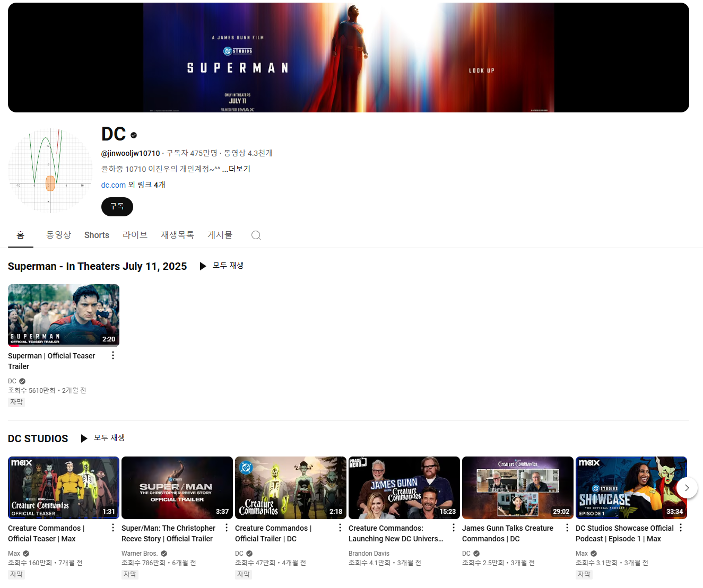Visit the Brandon Davis channel link
Image resolution: width=703 pixels, height=588 pixels.
point(369,554)
